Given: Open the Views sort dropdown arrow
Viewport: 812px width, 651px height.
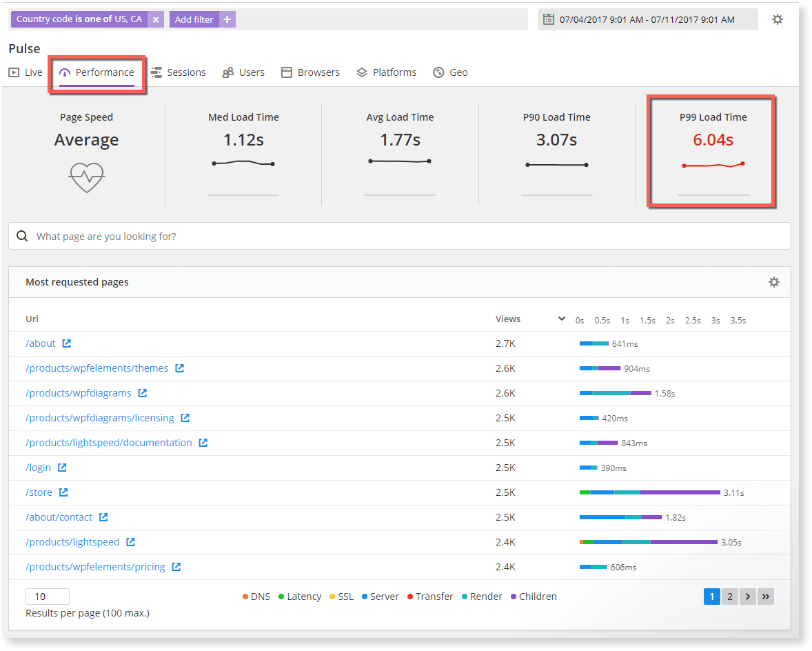Looking at the screenshot, I should click(x=560, y=319).
